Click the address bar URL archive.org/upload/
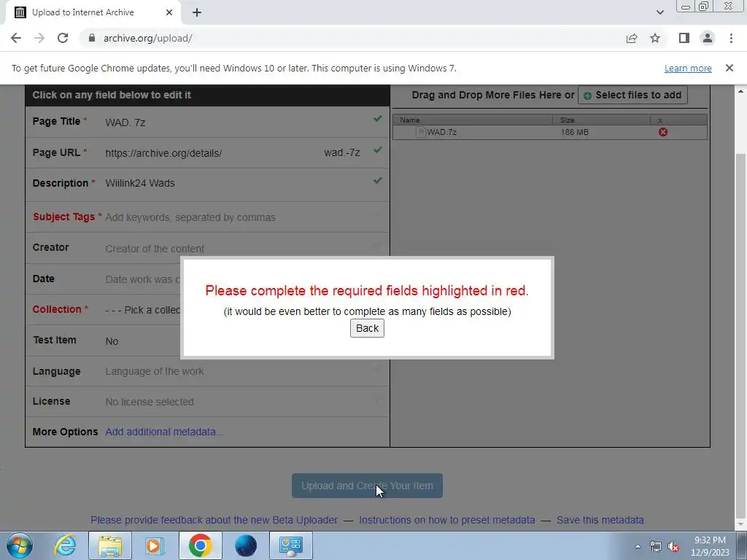This screenshot has width=747, height=560. [147, 38]
